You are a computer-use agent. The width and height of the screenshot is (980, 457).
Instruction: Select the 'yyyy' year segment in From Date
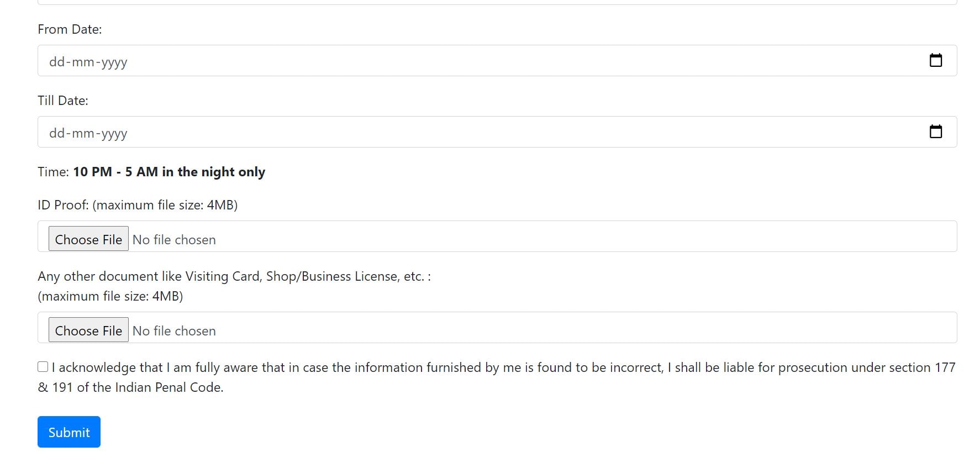tap(114, 62)
